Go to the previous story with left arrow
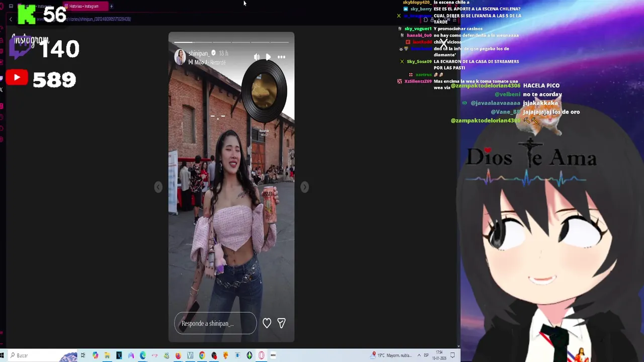 [158, 187]
